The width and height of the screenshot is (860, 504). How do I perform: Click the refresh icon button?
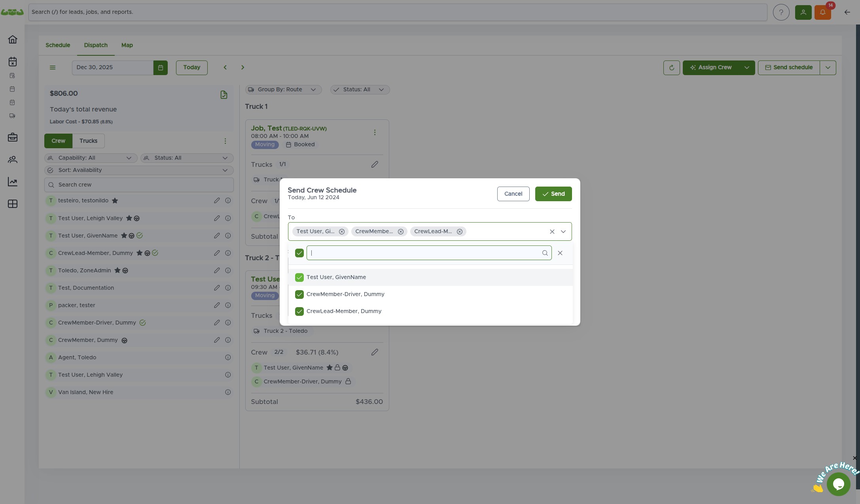(x=671, y=68)
